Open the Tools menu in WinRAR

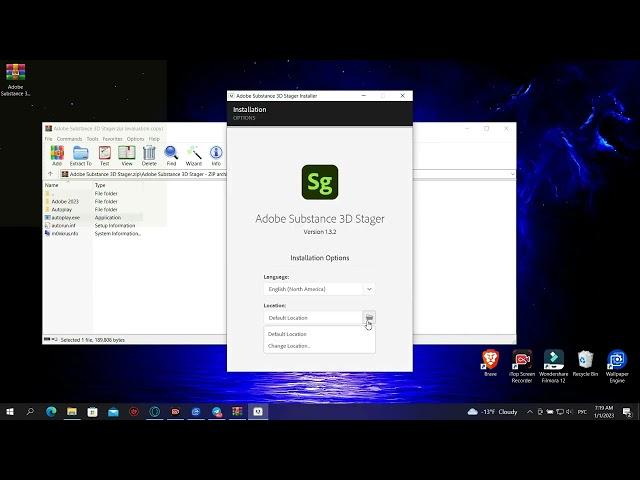[93, 139]
